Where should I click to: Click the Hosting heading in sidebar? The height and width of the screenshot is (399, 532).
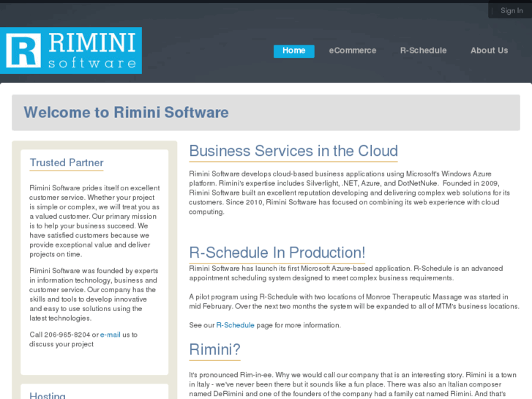coord(48,395)
